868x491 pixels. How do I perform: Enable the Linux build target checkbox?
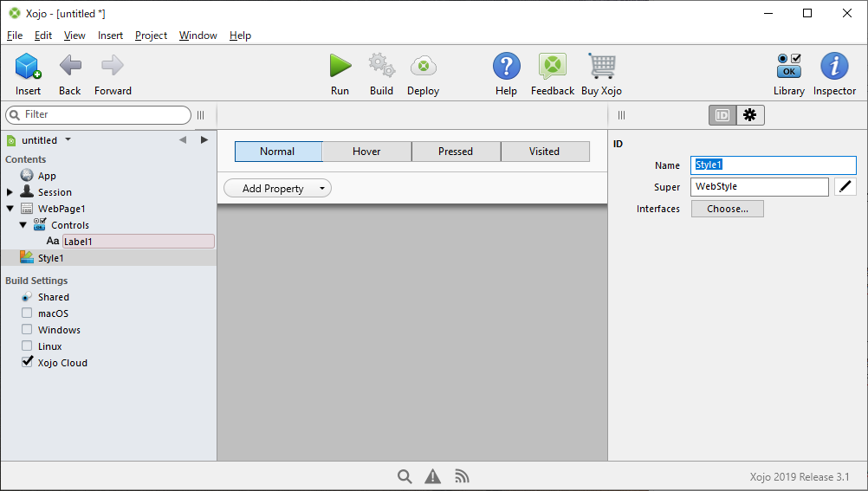point(27,346)
